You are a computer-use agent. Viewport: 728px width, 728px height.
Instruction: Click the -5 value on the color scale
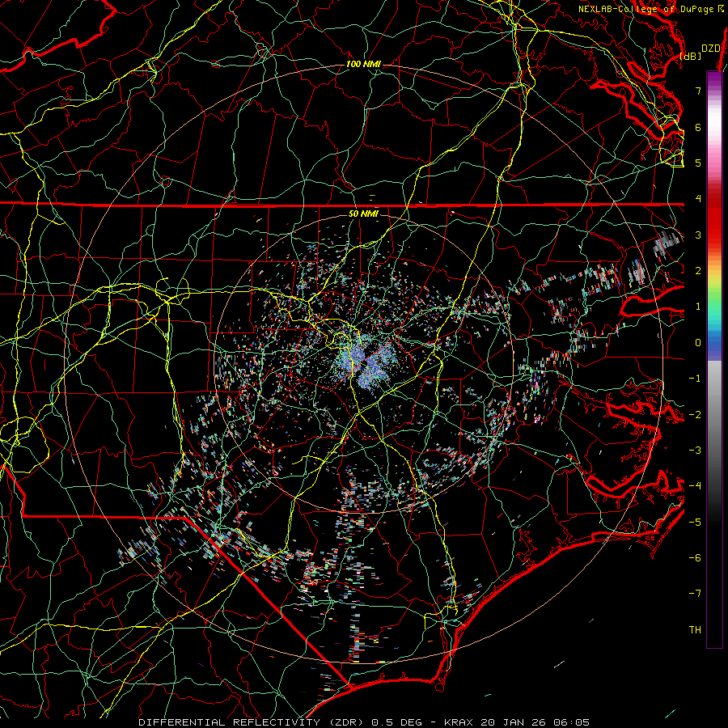point(695,523)
